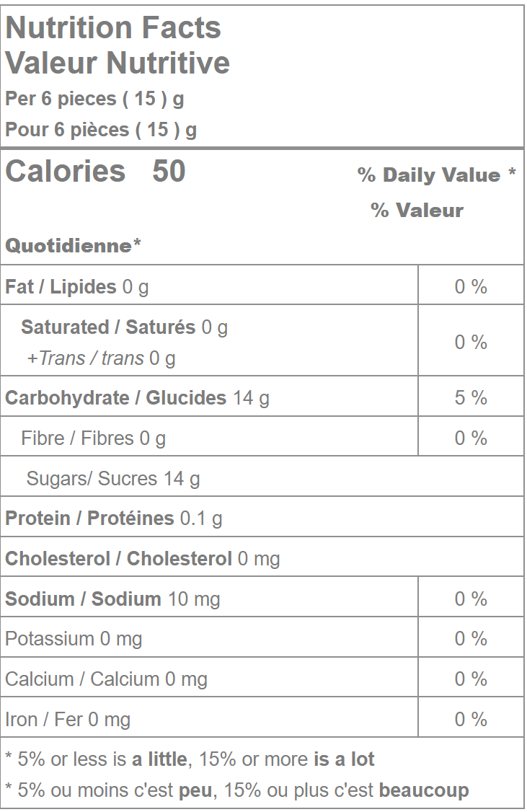This screenshot has width=527, height=812.
Task: Click the Protein / Protéines 0.1 g row
Action: click(114, 518)
